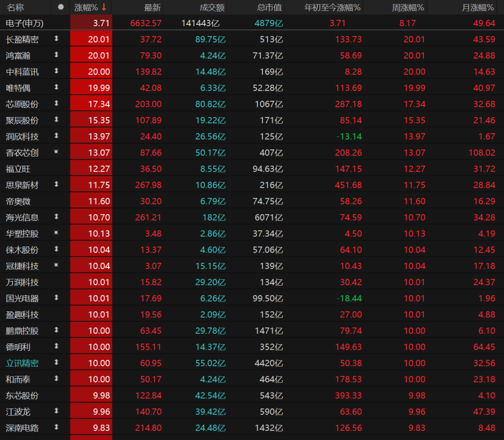The width and height of the screenshot is (504, 440).
Task: Select the 总市值 column header
Action: pyautogui.click(x=270, y=7)
